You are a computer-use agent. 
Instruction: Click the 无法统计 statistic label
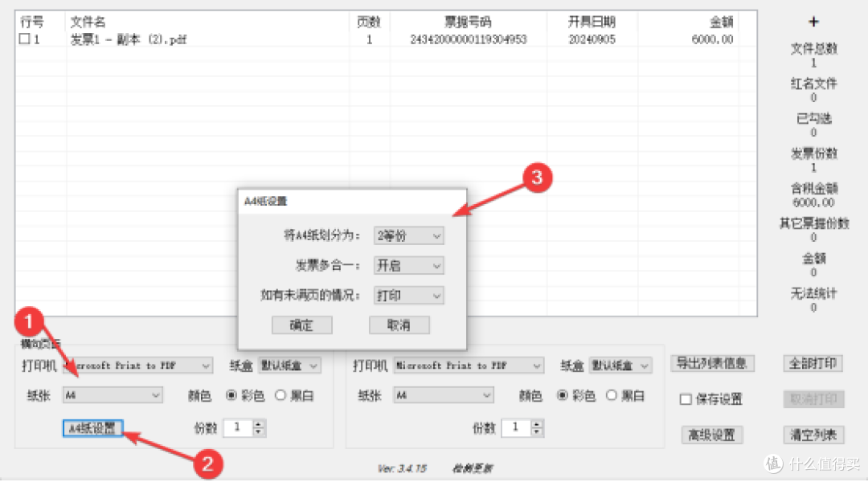click(x=813, y=293)
